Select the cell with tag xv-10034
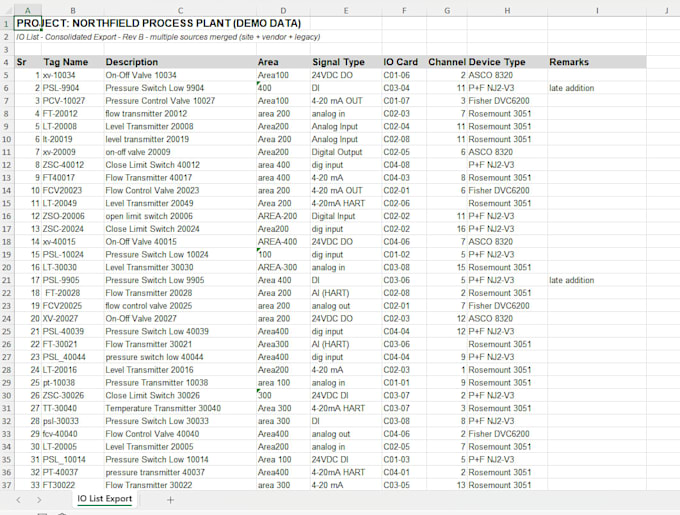The width and height of the screenshot is (680, 515). coord(73,75)
